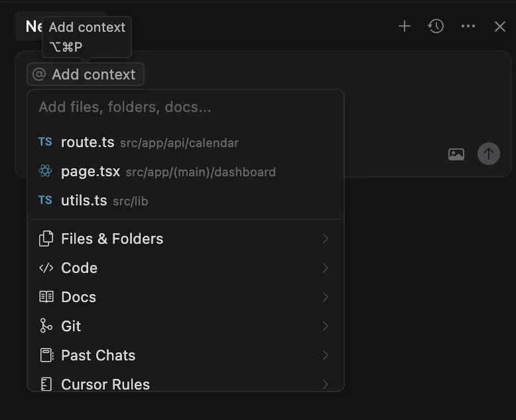Expand the Docs submenu chevron
This screenshot has width=516, height=420.
coord(325,297)
